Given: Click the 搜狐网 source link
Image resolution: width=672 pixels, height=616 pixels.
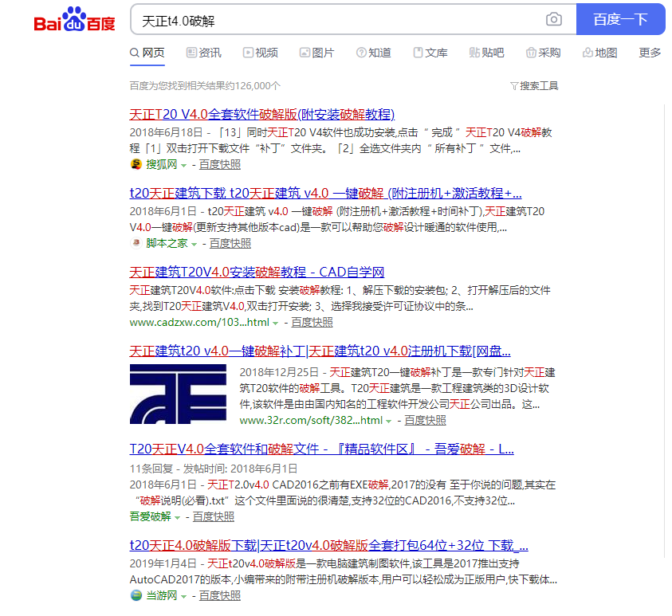Looking at the screenshot, I should point(162,164).
